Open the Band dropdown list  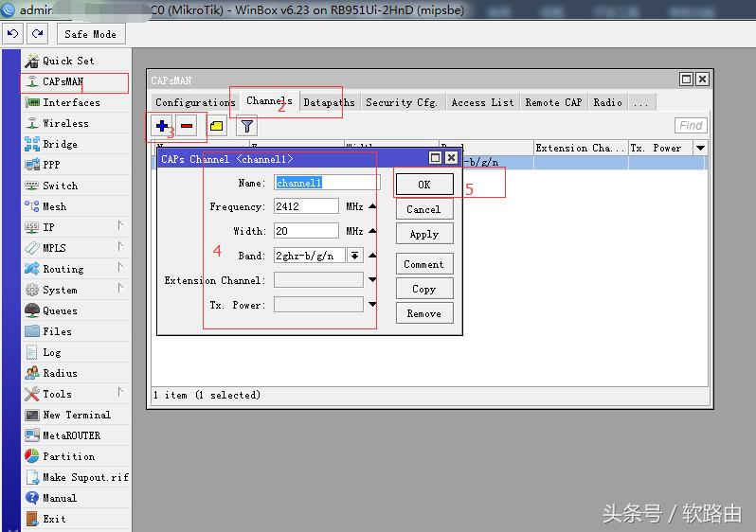click(355, 256)
